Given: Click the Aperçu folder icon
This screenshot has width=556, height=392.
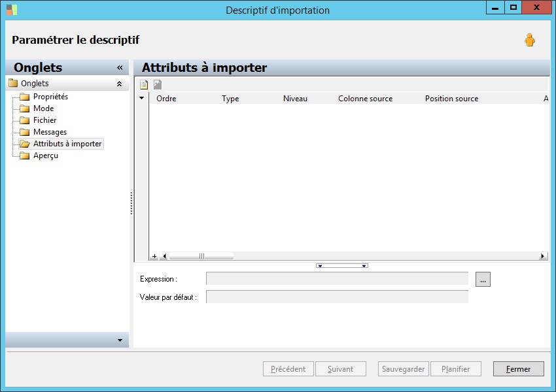Looking at the screenshot, I should 24,155.
